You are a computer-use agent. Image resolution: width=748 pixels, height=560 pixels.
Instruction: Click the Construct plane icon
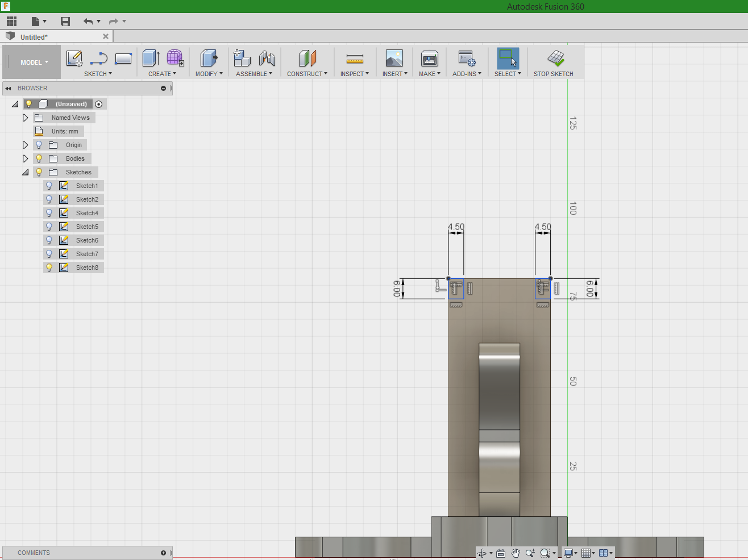[x=307, y=58]
